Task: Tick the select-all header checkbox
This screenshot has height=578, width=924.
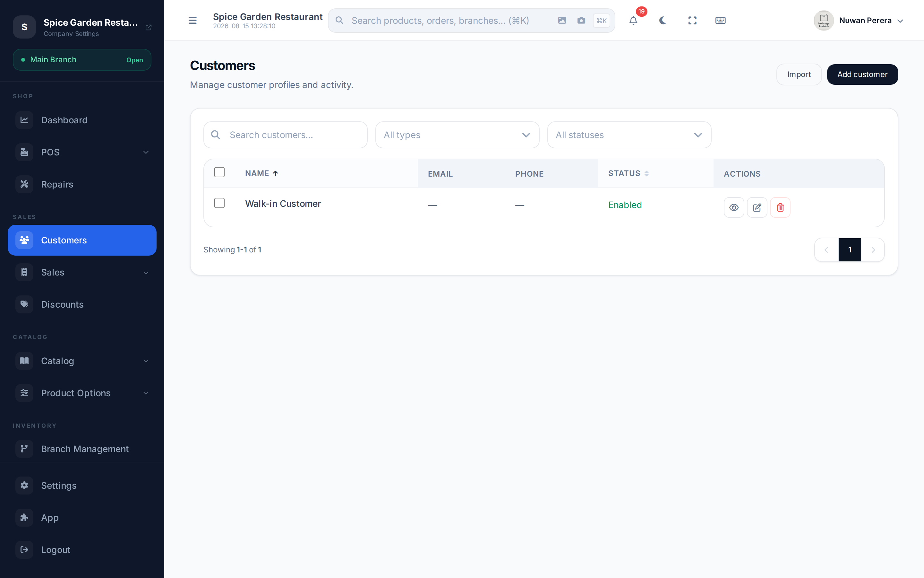Action: [219, 172]
